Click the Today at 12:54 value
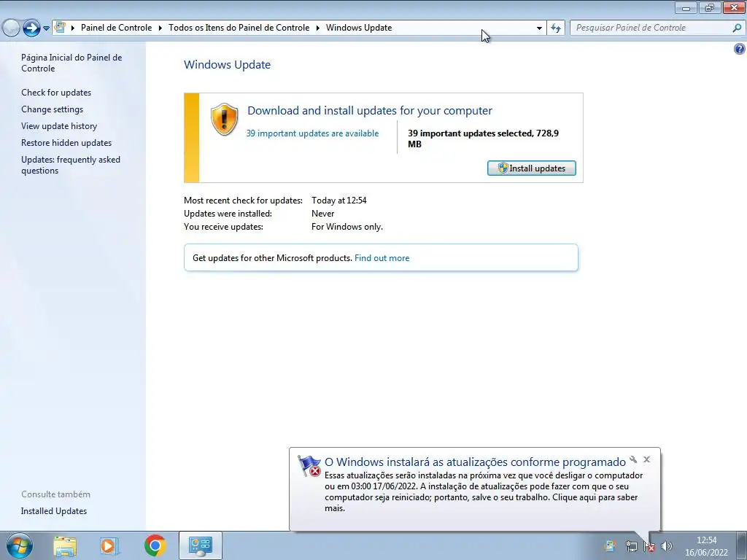 [339, 201]
